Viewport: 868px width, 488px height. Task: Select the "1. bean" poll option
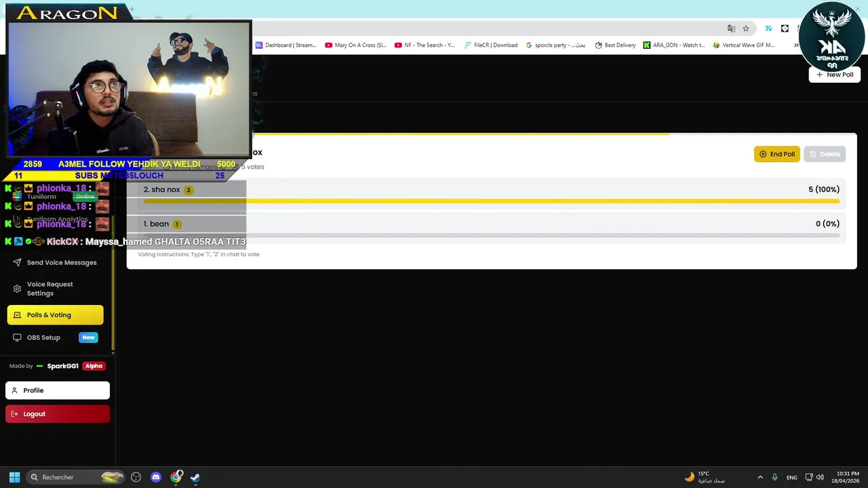(492, 228)
